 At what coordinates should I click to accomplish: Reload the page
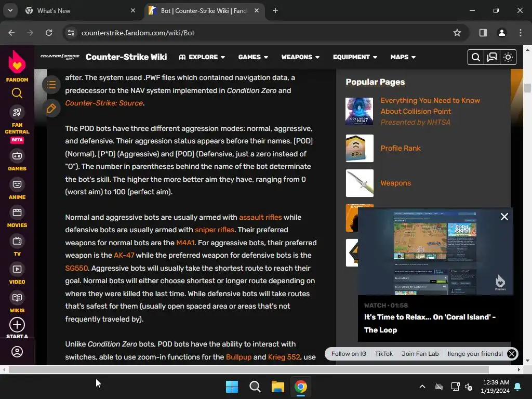pyautogui.click(x=49, y=33)
